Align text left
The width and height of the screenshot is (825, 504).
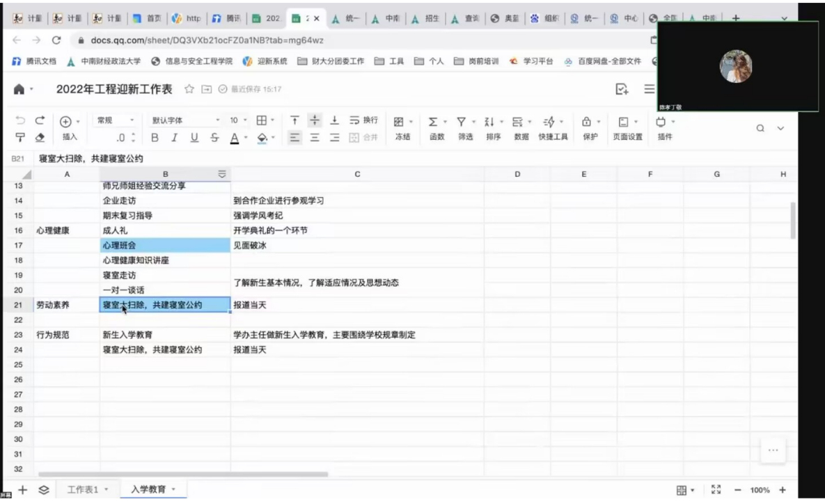[x=294, y=137]
